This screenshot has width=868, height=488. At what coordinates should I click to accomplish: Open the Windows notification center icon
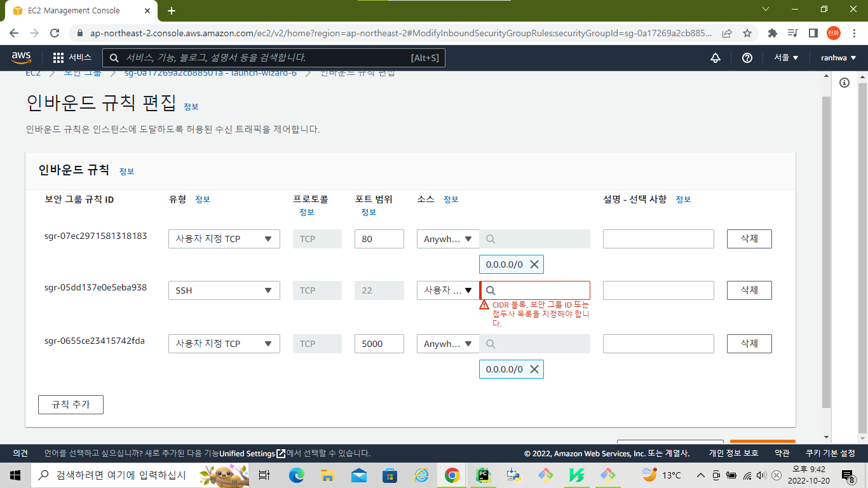(x=848, y=475)
